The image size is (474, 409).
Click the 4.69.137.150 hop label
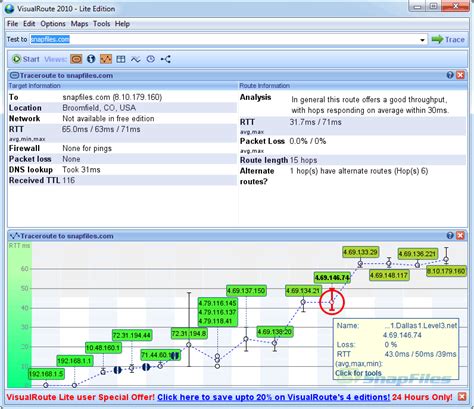click(246, 291)
